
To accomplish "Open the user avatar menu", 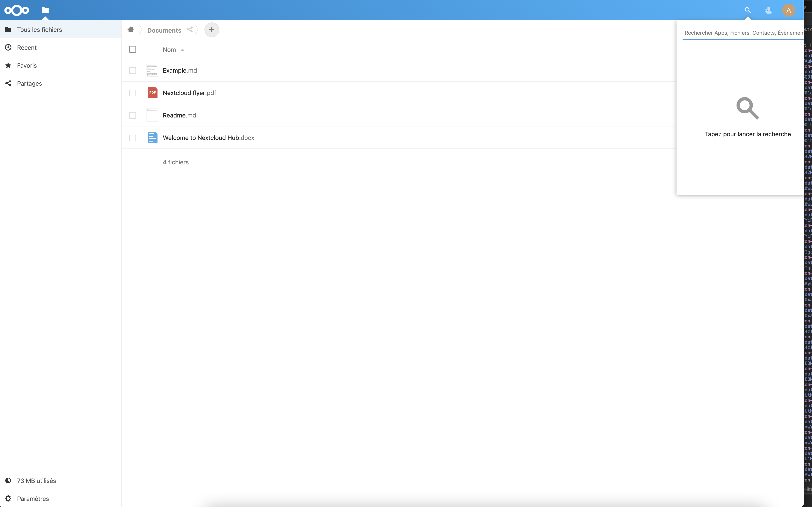I will click(789, 10).
